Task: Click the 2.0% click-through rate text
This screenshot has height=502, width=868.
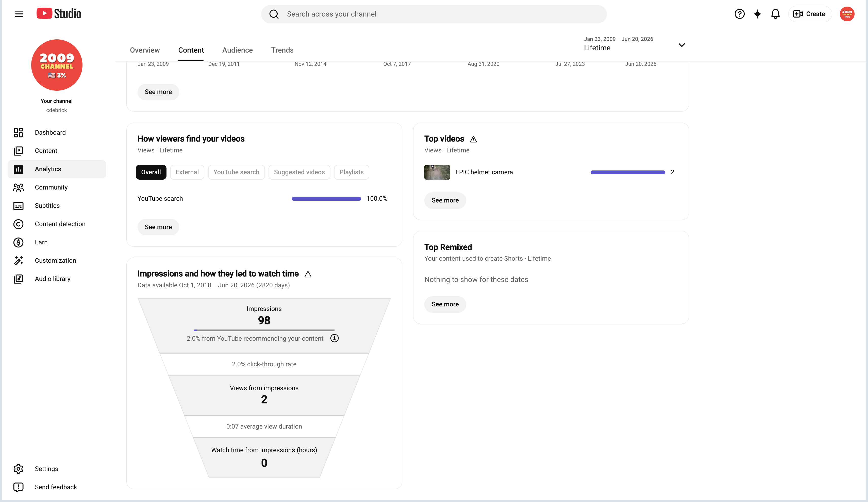Action: coord(264,364)
